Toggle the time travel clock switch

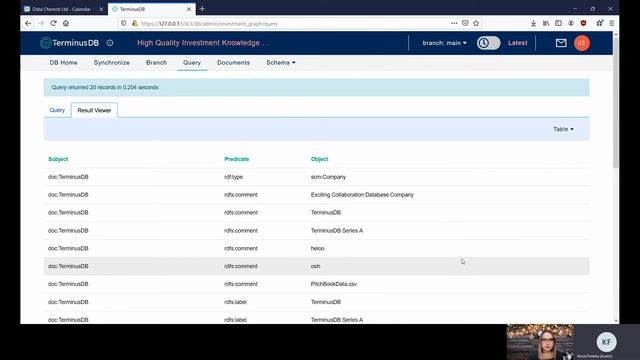pos(488,43)
